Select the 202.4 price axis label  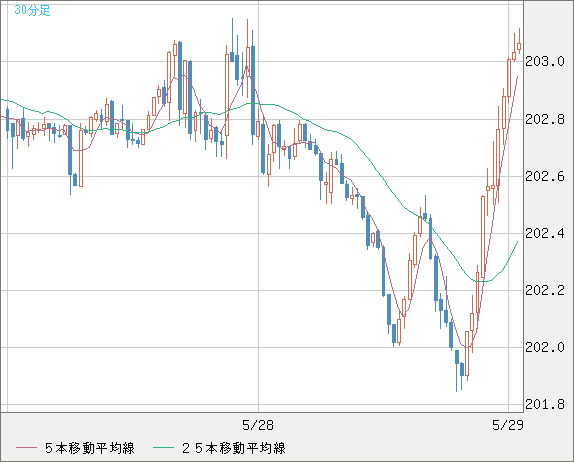point(545,233)
